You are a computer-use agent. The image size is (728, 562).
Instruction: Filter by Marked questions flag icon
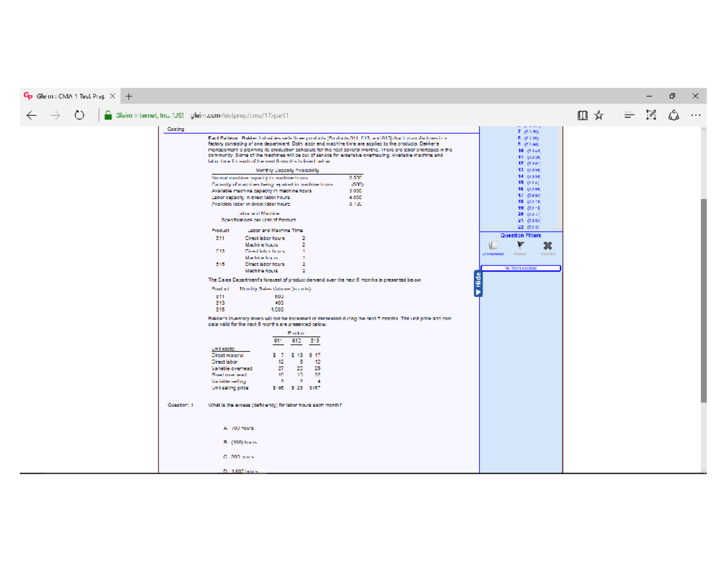[520, 246]
